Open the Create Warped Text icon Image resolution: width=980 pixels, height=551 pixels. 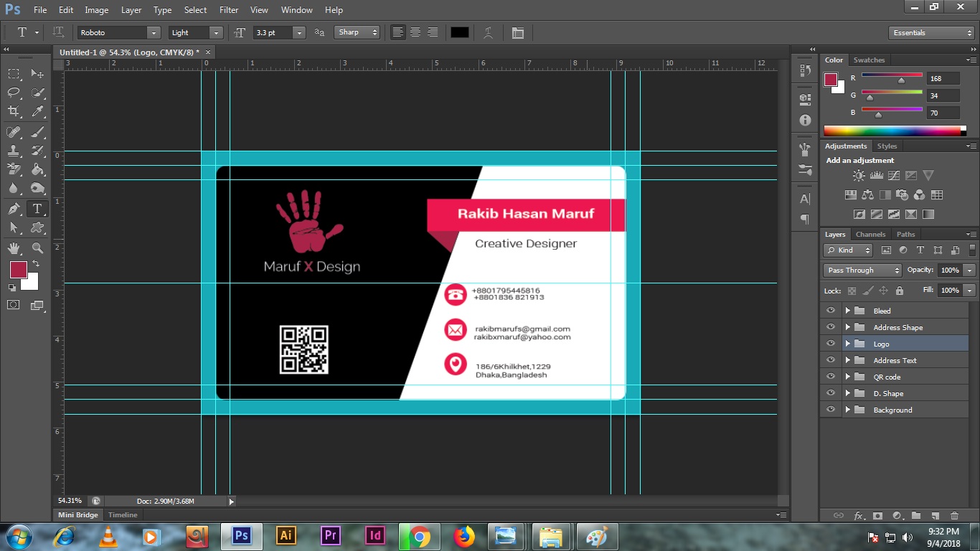click(488, 32)
